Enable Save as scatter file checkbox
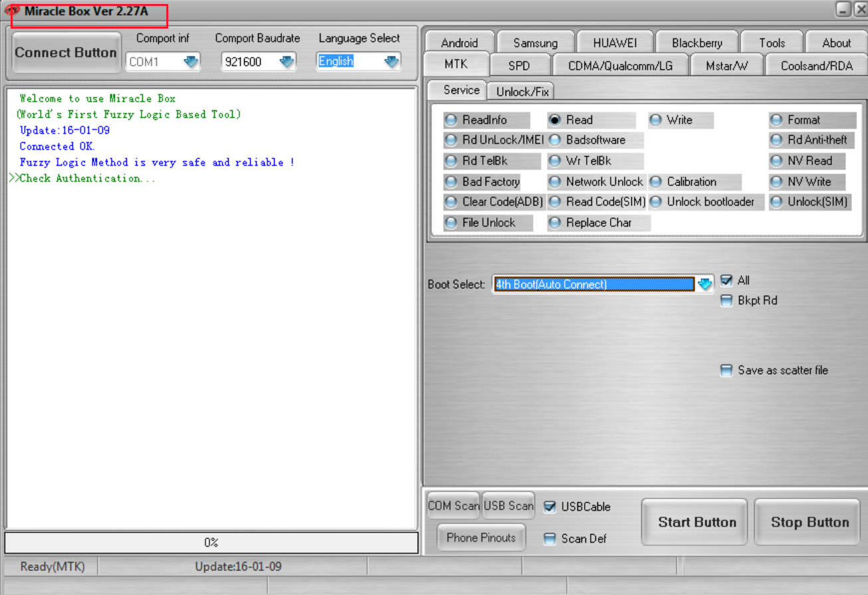 (726, 370)
